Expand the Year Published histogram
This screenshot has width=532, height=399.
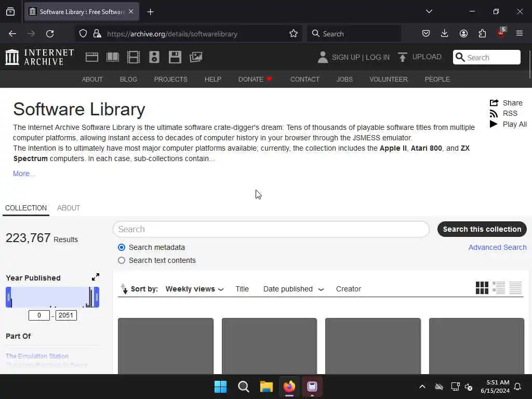coord(96,277)
